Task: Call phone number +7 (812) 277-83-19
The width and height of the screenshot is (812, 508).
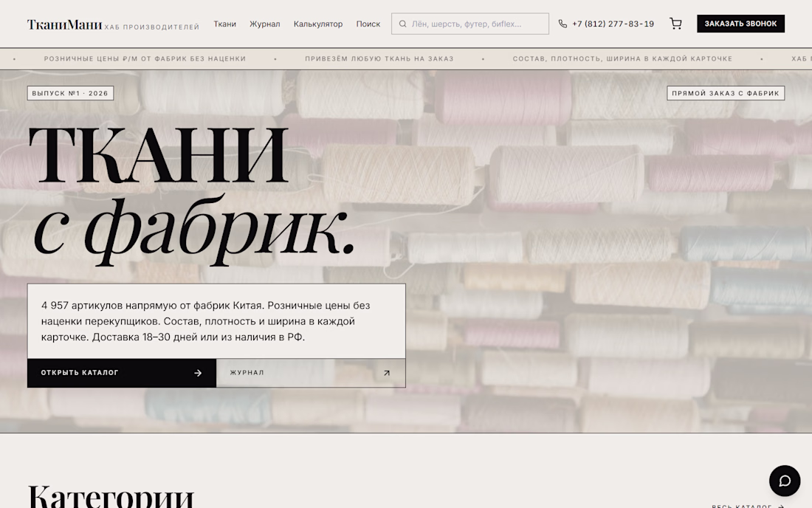Action: tap(613, 24)
